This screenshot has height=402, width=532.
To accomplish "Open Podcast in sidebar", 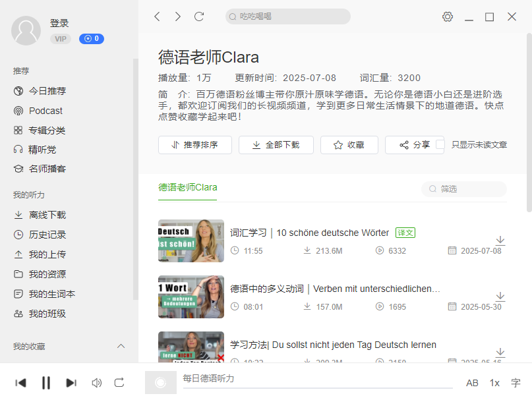I will (38, 111).
